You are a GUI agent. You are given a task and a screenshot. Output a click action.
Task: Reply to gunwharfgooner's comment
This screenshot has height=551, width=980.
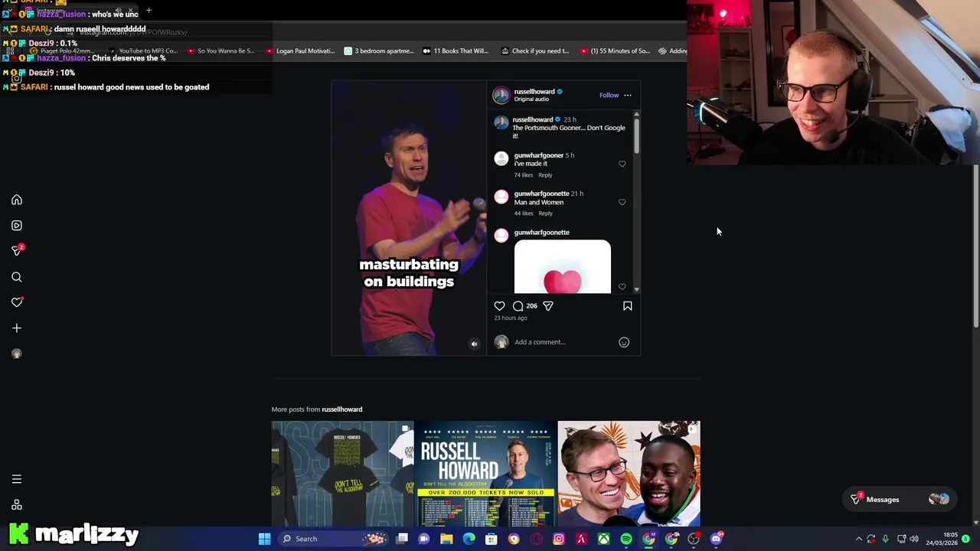(x=545, y=175)
